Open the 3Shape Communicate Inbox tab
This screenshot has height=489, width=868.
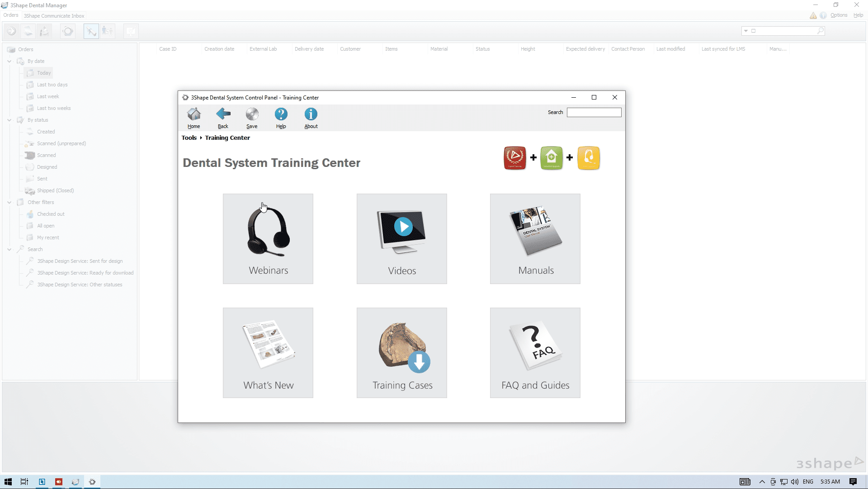54,16
